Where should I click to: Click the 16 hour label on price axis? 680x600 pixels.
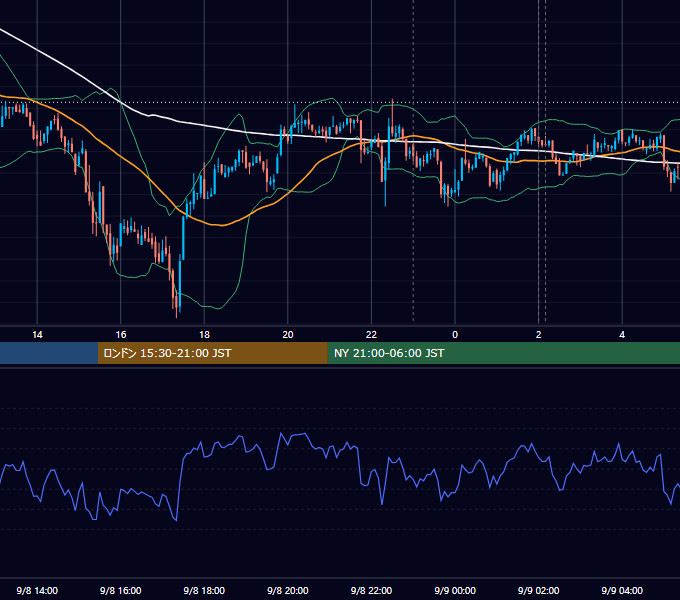121,335
